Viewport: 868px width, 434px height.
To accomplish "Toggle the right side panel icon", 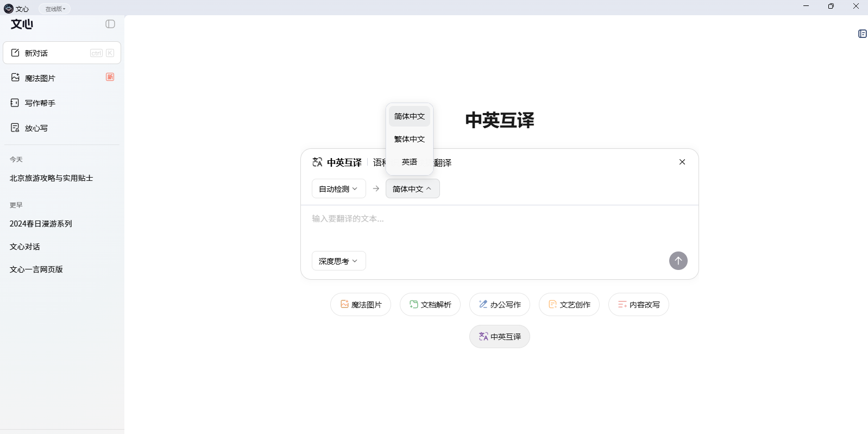I will [x=862, y=34].
